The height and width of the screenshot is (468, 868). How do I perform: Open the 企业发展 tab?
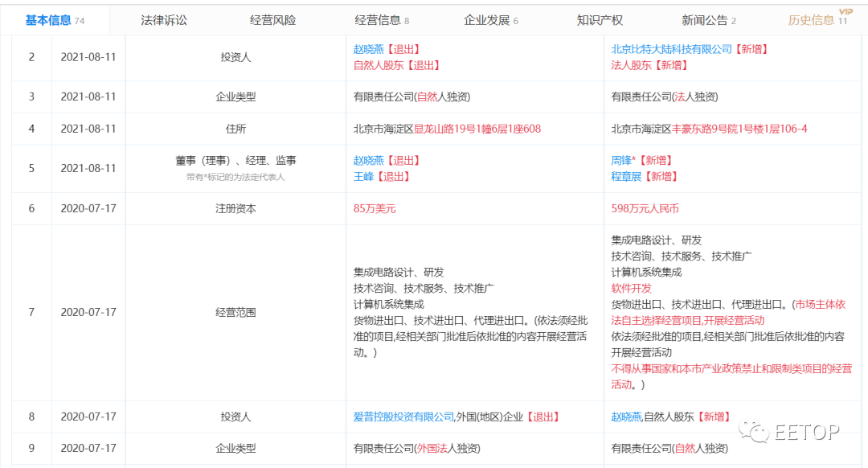pos(491,20)
